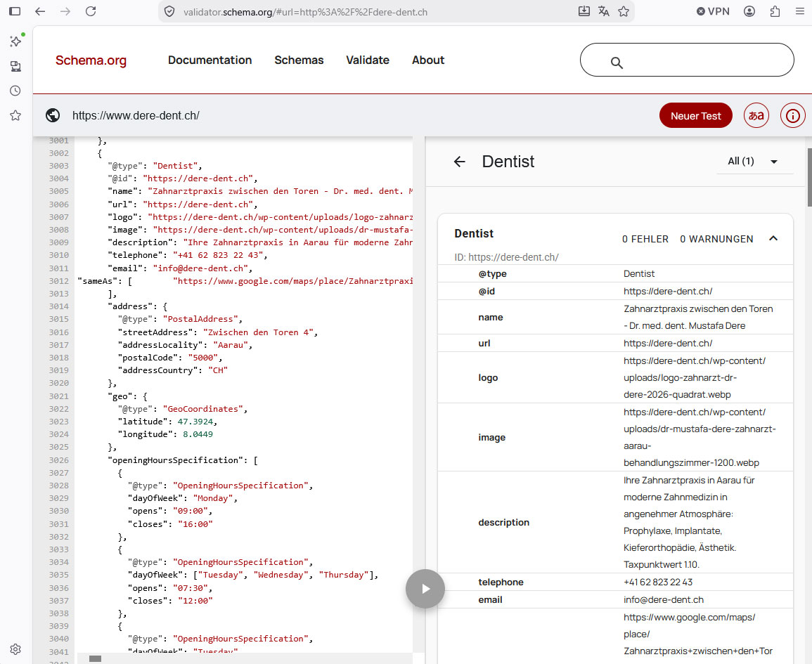Open history clock icon in sidebar

click(15, 91)
